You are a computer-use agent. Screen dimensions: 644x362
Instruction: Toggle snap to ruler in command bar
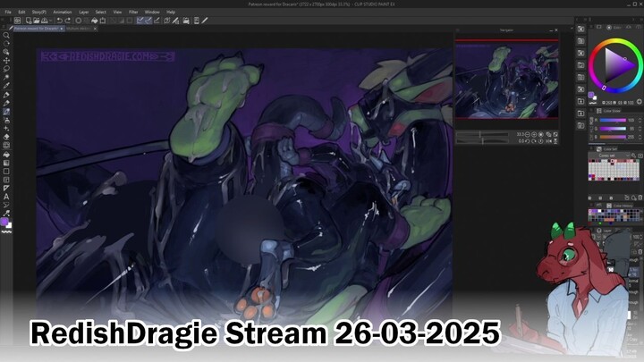140,21
